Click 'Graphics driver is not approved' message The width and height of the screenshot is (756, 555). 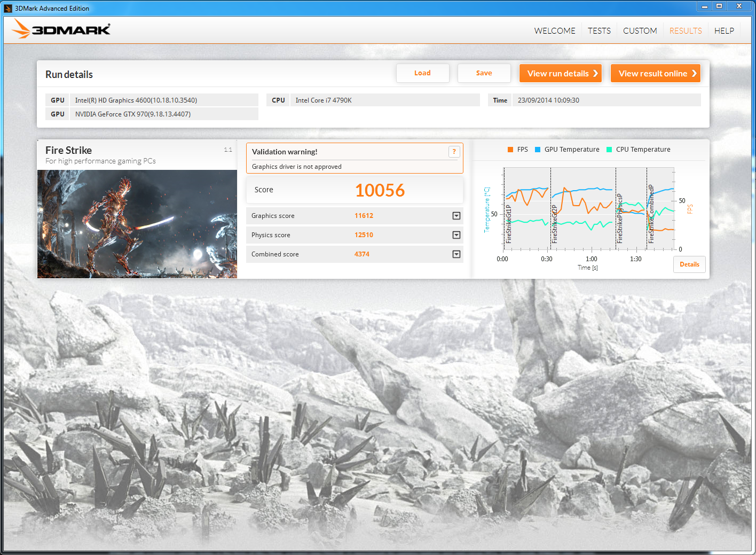click(x=297, y=167)
